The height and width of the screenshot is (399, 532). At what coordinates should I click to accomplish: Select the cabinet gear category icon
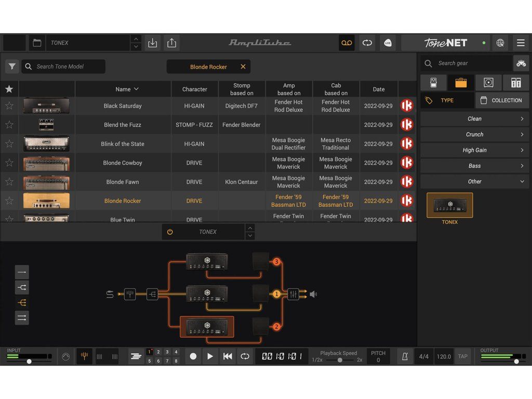488,83
